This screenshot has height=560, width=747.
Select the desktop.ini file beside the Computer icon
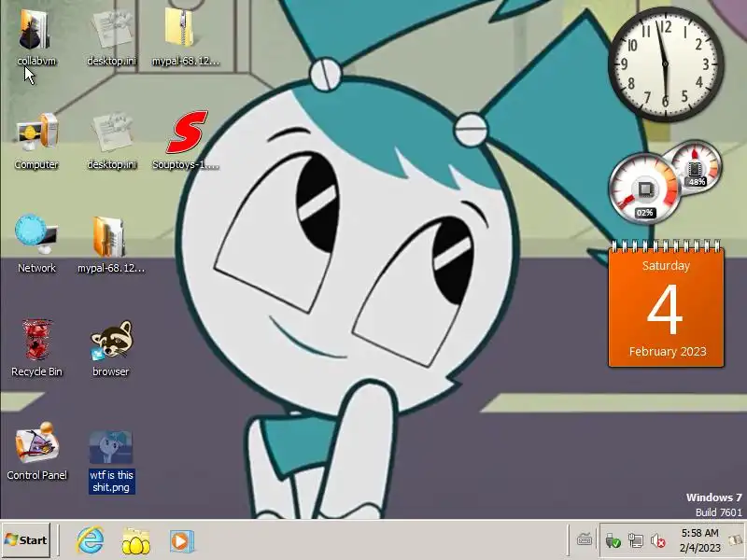[111, 133]
